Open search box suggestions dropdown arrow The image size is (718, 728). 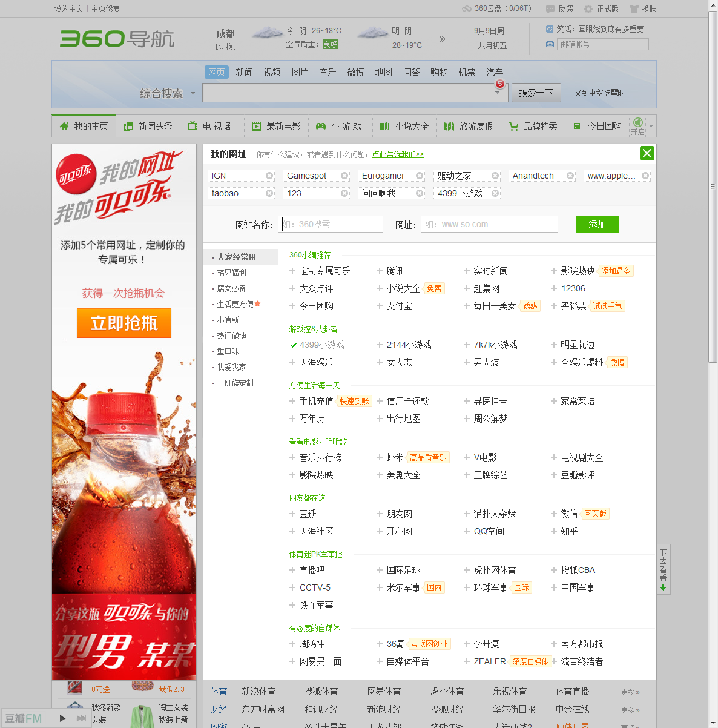[x=498, y=93]
